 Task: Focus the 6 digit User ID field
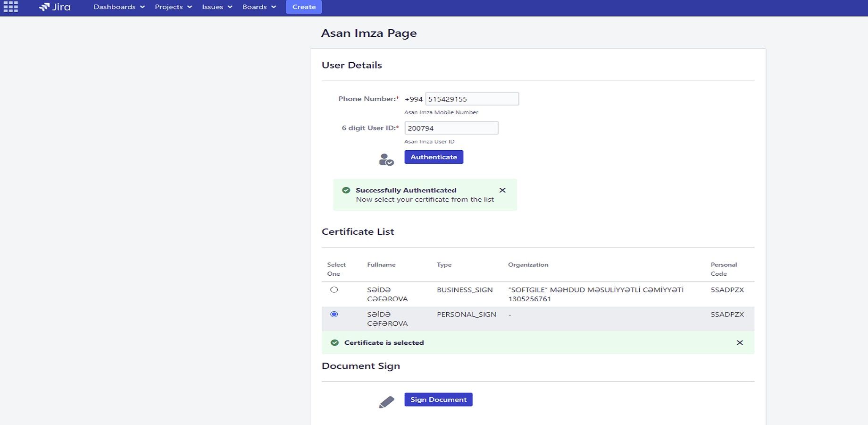click(451, 128)
